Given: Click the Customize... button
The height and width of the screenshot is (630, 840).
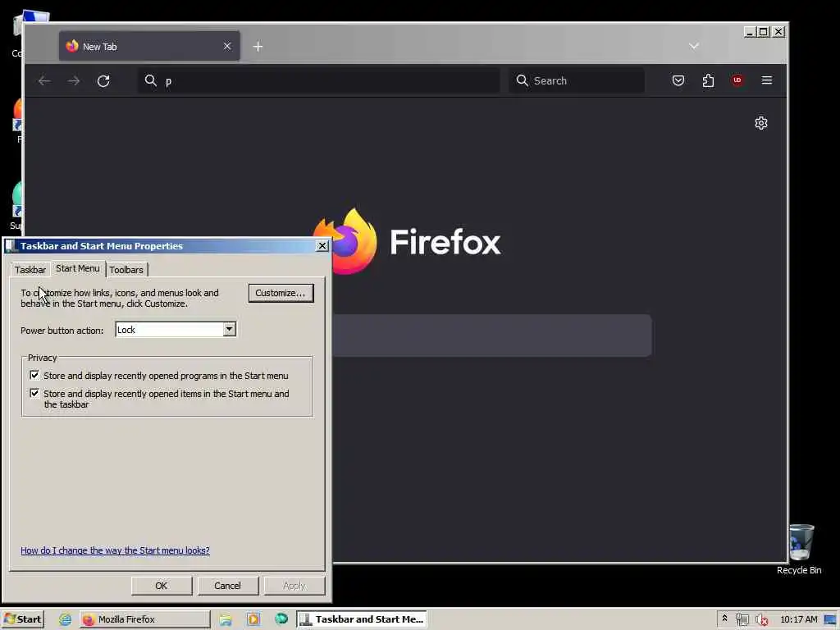Looking at the screenshot, I should click(x=281, y=293).
